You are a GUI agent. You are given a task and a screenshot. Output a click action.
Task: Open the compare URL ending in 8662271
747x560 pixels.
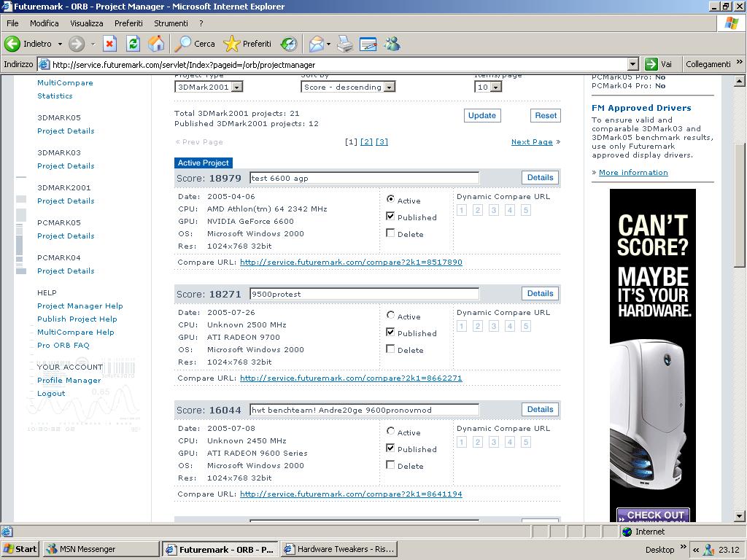351,378
